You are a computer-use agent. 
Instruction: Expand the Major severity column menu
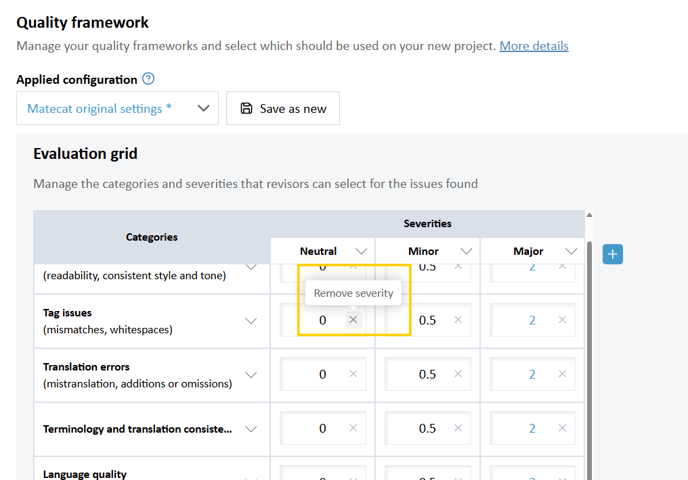click(x=571, y=251)
